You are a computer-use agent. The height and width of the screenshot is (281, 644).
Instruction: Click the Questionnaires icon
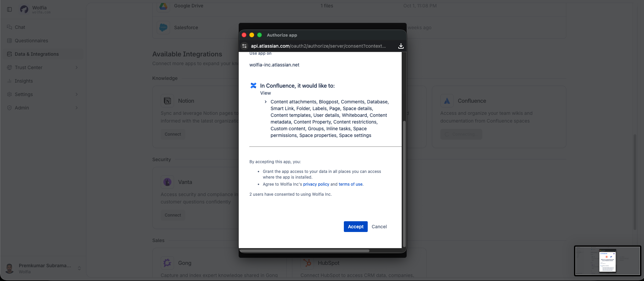coord(9,41)
